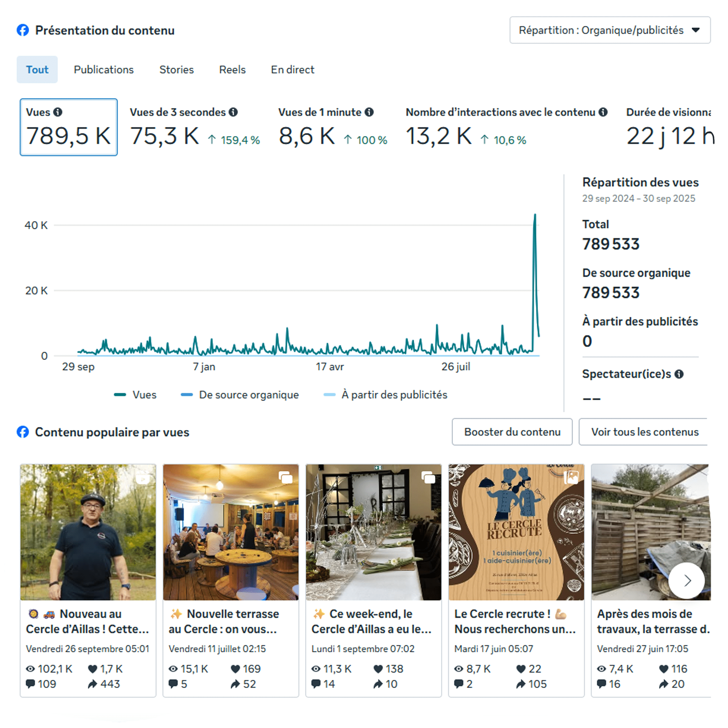Select Vues de 1 minute metric
The height and width of the screenshot is (728, 728).
333,127
